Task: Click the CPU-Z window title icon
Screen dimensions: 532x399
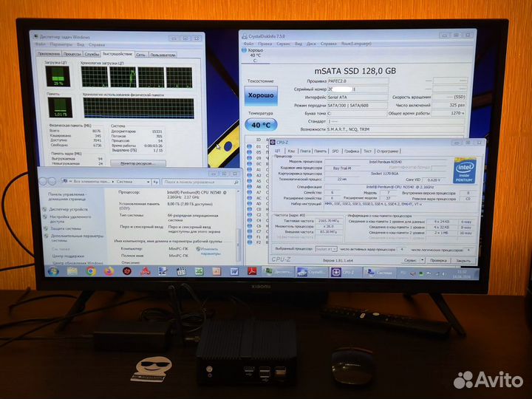Action: (x=273, y=143)
